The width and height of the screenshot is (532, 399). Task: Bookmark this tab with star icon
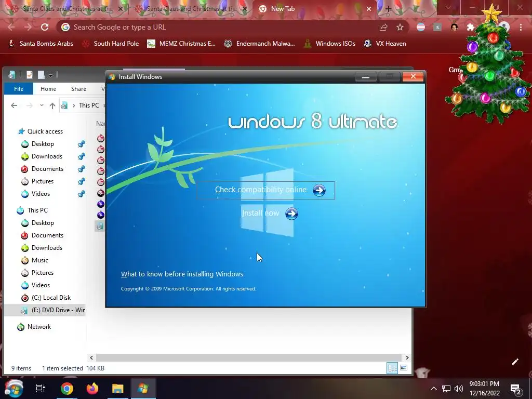pos(400,27)
